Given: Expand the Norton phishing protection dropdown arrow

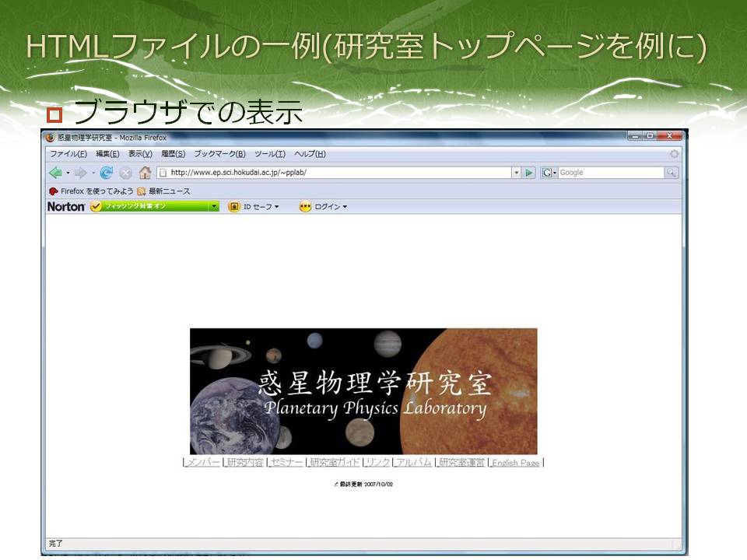Looking at the screenshot, I should 214,207.
